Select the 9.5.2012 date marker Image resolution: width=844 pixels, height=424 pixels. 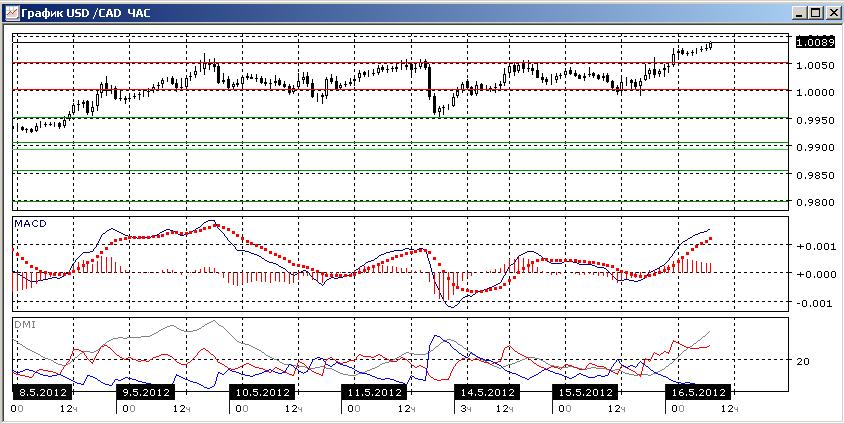[146, 392]
